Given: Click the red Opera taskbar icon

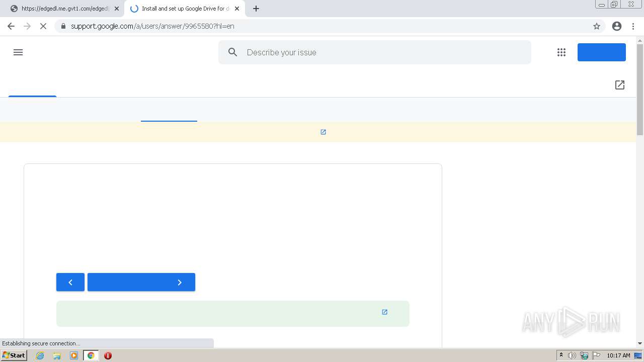Looking at the screenshot, I should (x=108, y=355).
